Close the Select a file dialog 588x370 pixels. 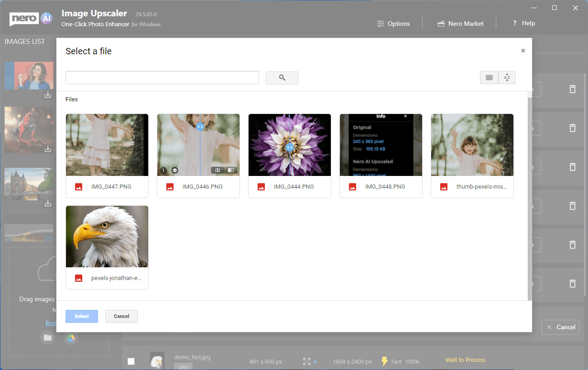pyautogui.click(x=523, y=51)
